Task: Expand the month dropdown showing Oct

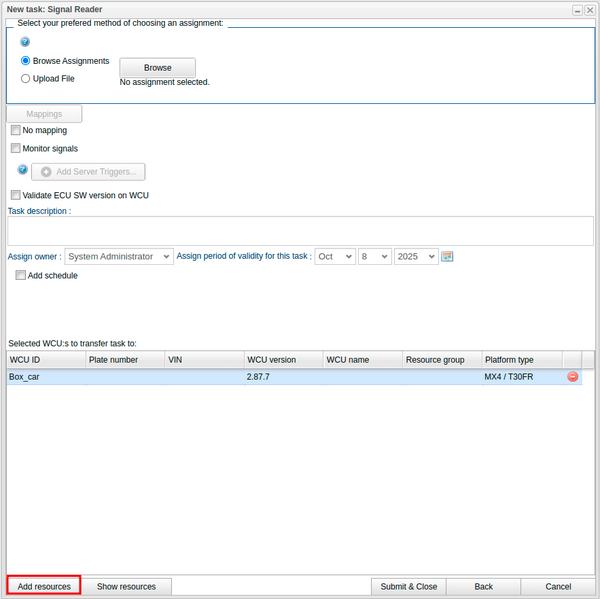Action: click(x=335, y=256)
